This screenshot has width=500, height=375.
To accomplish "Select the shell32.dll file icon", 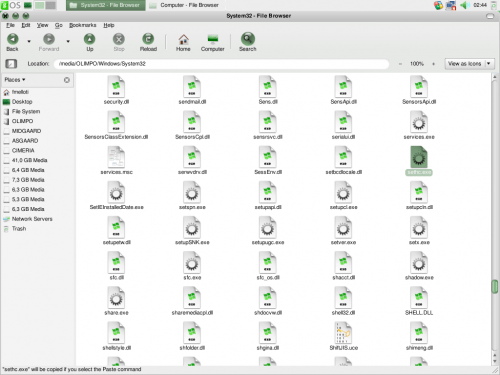I will pos(343,297).
